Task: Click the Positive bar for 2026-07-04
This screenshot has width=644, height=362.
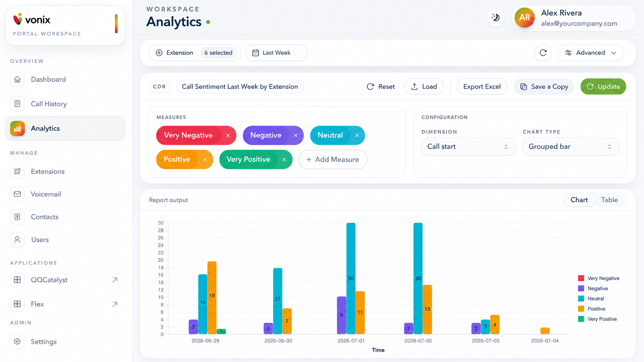Action: click(545, 331)
